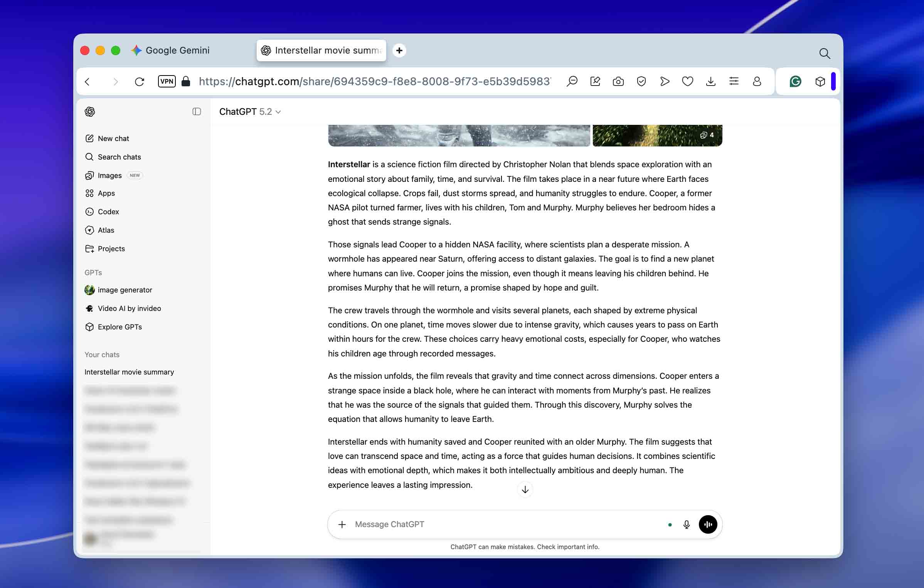Open the Grammarly extension icon

click(x=795, y=81)
